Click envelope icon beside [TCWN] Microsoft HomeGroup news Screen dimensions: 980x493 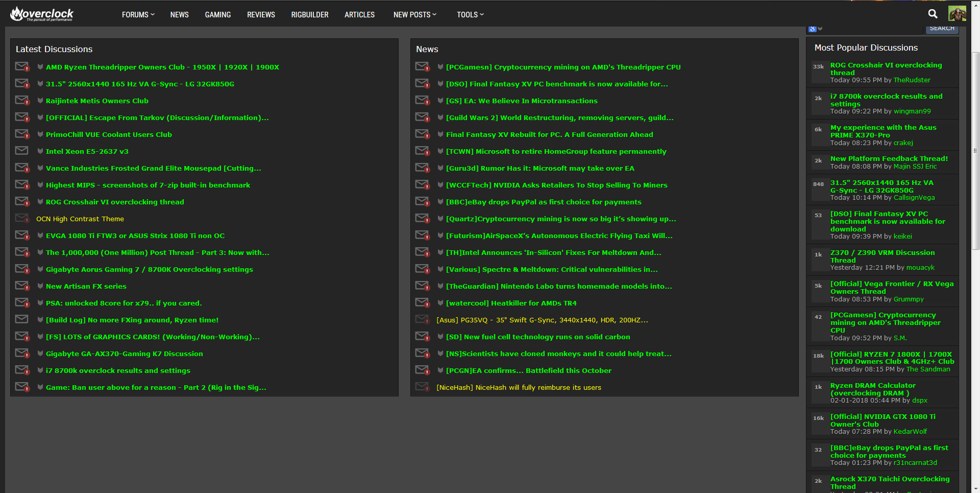422,151
